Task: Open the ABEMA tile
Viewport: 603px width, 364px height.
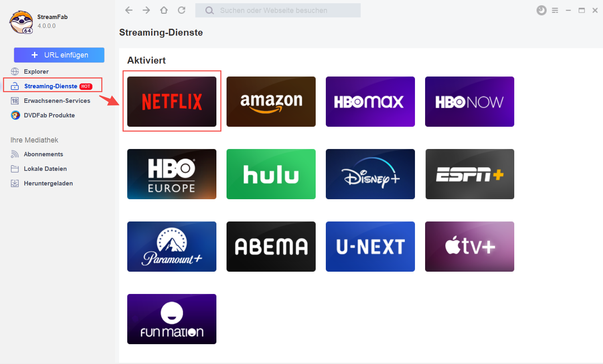Action: (x=271, y=247)
